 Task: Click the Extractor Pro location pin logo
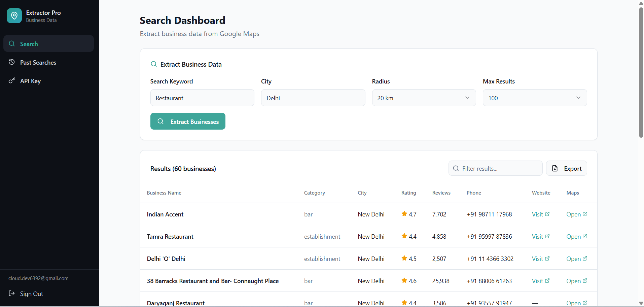click(x=14, y=15)
